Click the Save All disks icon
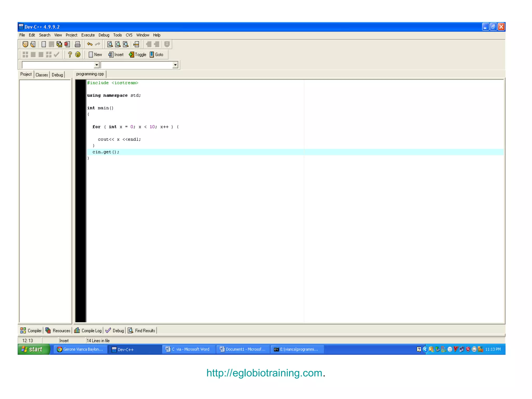532x399 pixels. coord(59,44)
